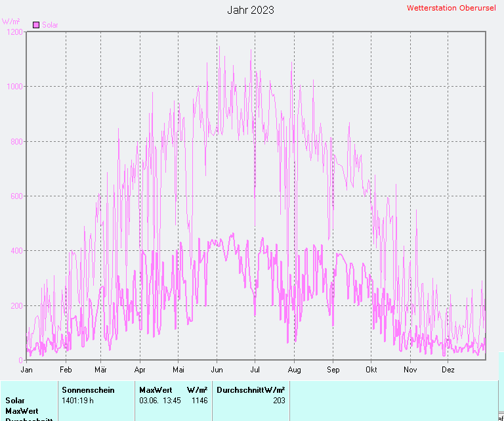The image size is (504, 421).
Task: Click the maximum value 1146
Action: click(x=199, y=401)
